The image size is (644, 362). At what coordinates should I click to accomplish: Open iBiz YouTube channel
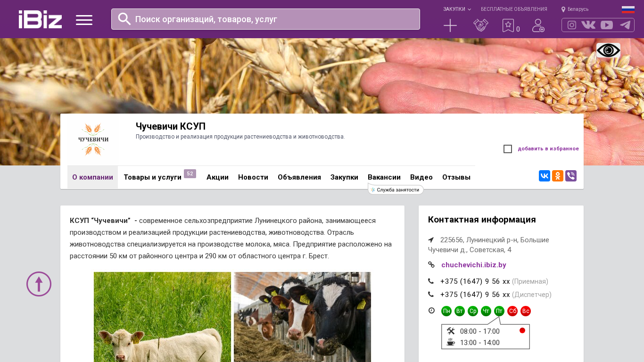pyautogui.click(x=607, y=25)
